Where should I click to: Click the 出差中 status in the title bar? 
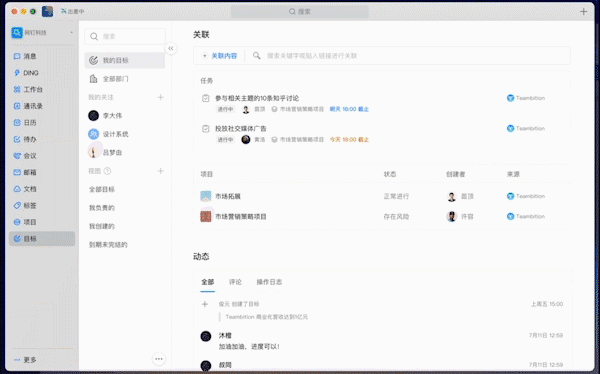pos(72,11)
